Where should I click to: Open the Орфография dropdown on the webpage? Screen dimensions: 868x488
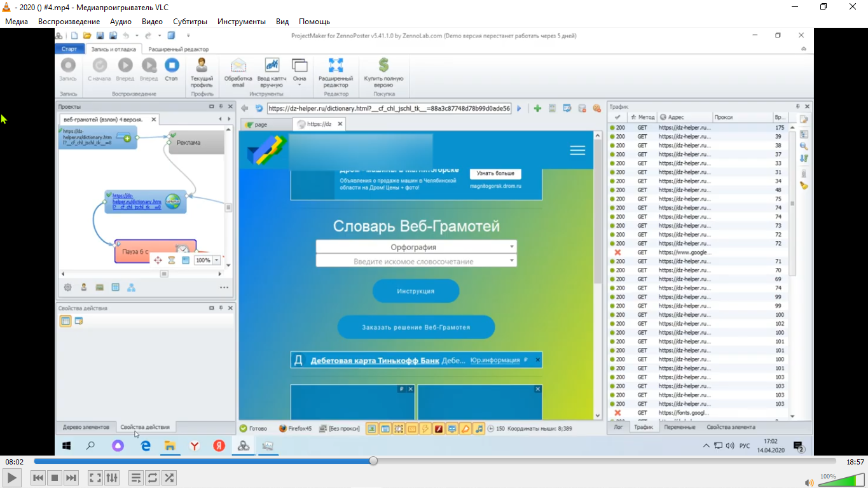click(416, 247)
